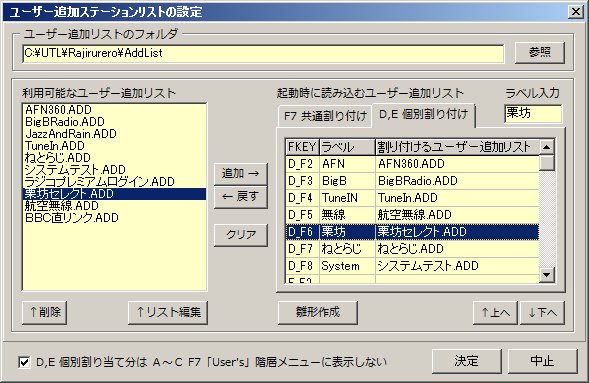Image resolution: width=589 pixels, height=383 pixels.
Task: Select the AFN label cell
Action: coord(347,164)
